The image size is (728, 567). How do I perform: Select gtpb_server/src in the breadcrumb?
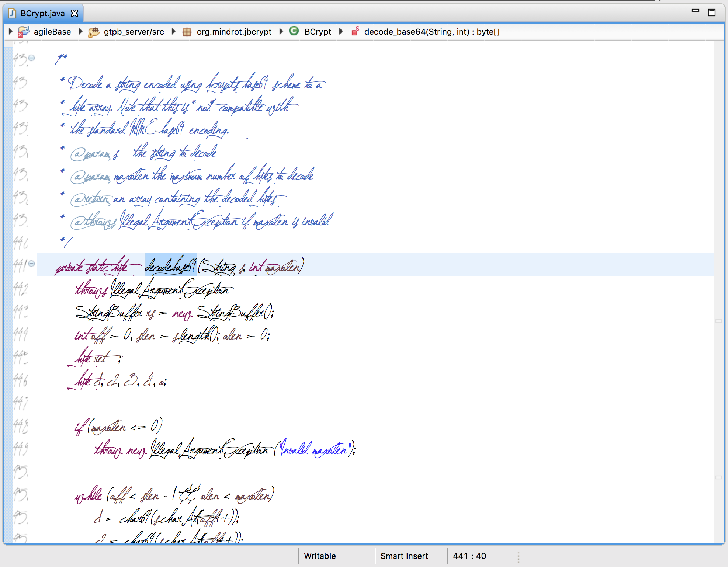(134, 32)
